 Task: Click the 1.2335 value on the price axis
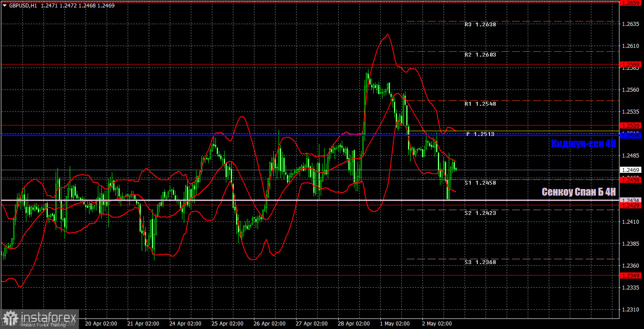pyautogui.click(x=631, y=288)
